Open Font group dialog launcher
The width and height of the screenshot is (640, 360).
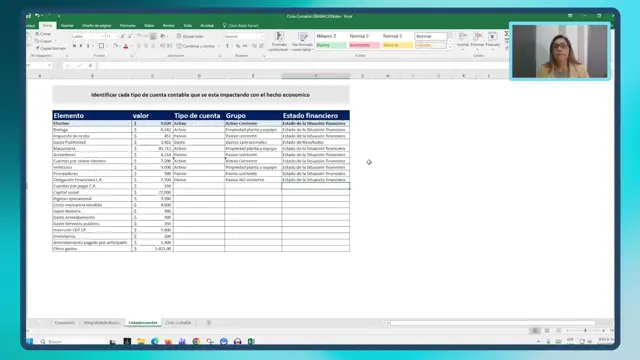click(x=132, y=56)
